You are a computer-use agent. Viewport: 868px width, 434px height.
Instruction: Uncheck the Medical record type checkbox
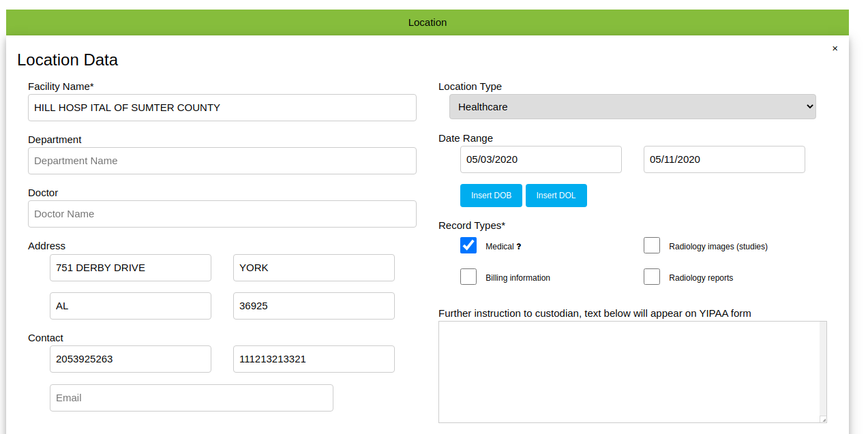point(468,245)
